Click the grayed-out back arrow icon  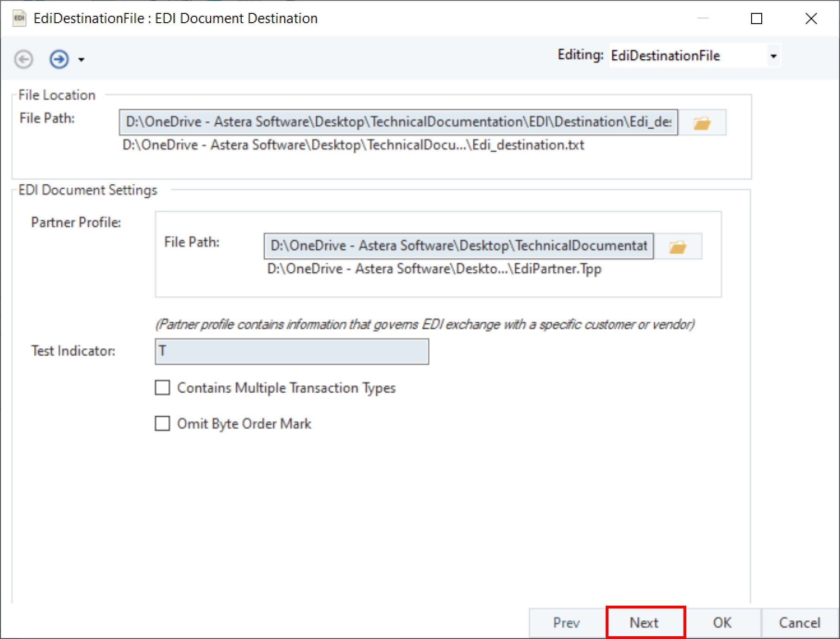point(24,59)
